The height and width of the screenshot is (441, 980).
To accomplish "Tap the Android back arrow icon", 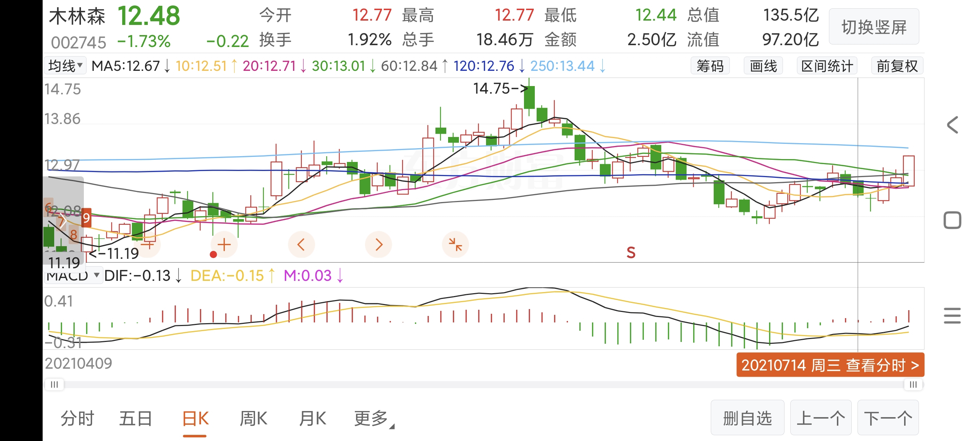I will coord(952,125).
